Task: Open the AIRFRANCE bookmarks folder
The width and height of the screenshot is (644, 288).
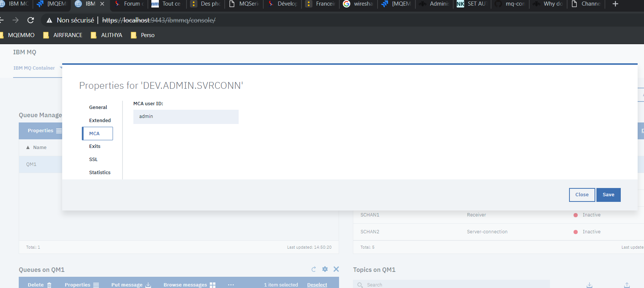Action: tap(63, 35)
